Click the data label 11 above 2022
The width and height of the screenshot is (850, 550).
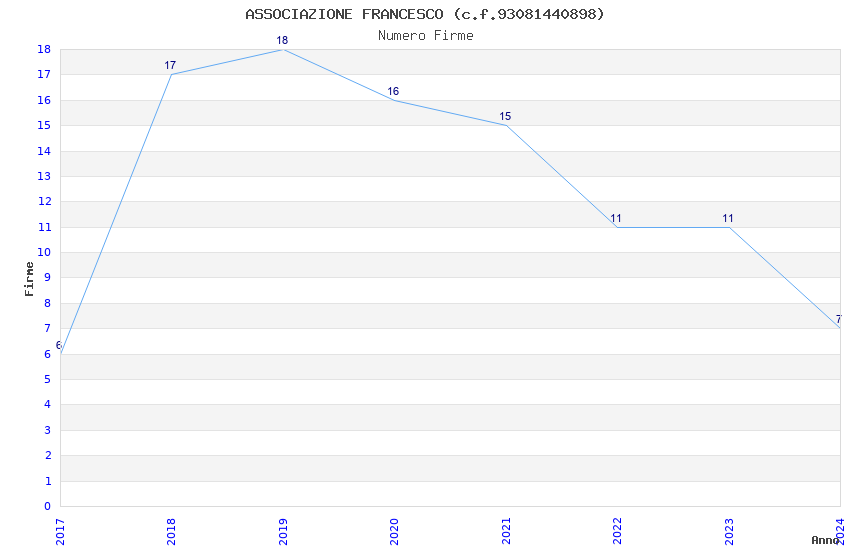coord(616,218)
